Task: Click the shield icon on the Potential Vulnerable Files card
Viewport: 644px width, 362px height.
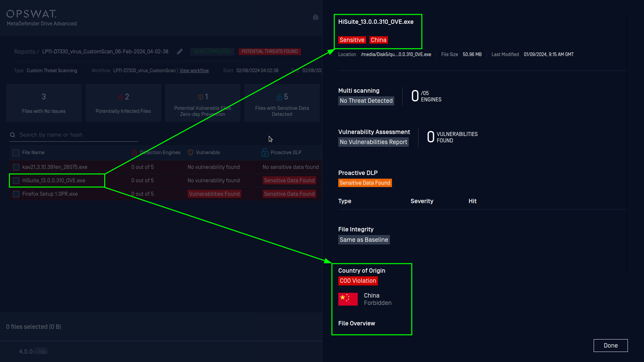Action: [x=201, y=97]
